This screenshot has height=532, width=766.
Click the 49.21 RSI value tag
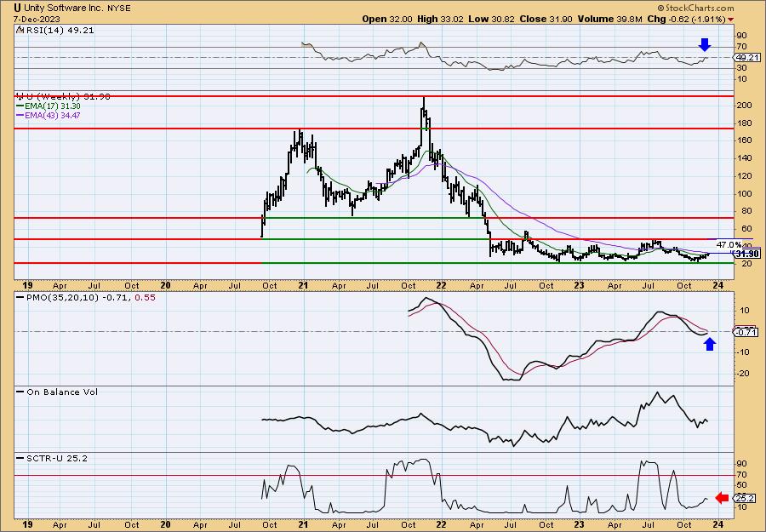click(x=746, y=57)
